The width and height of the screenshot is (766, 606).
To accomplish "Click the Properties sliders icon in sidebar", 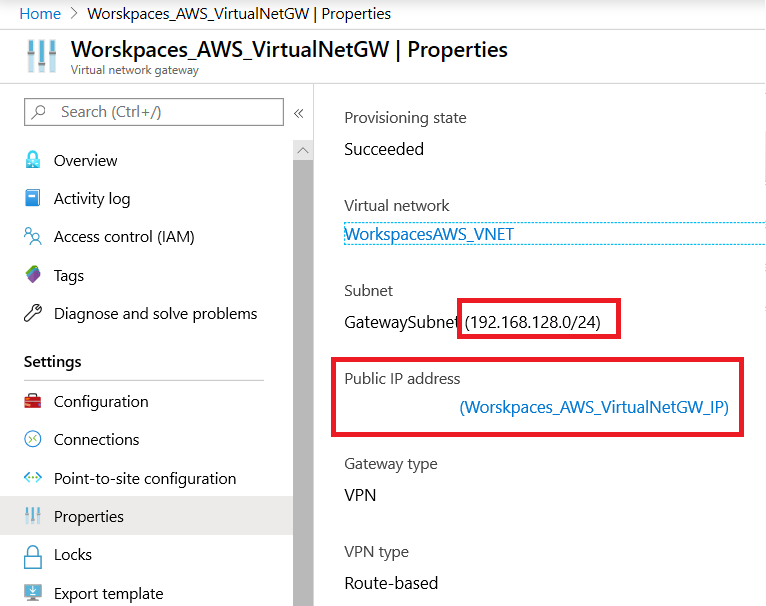I will point(33,516).
